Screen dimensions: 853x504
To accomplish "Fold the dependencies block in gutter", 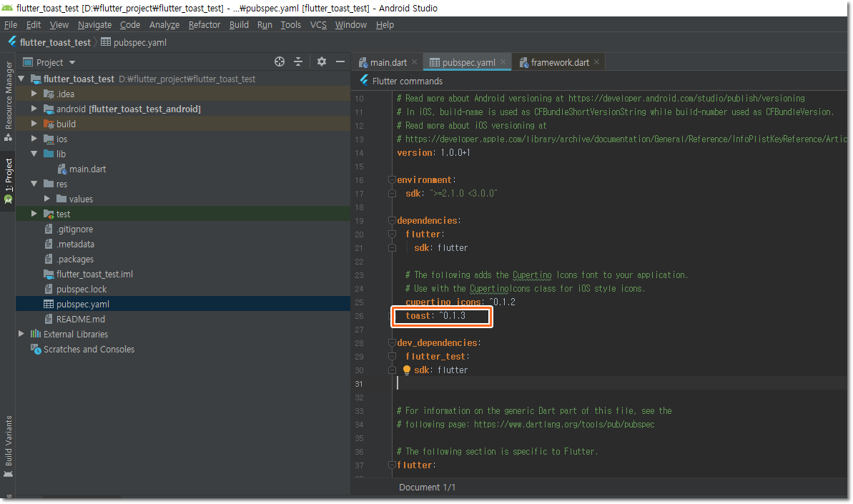I will [x=392, y=220].
